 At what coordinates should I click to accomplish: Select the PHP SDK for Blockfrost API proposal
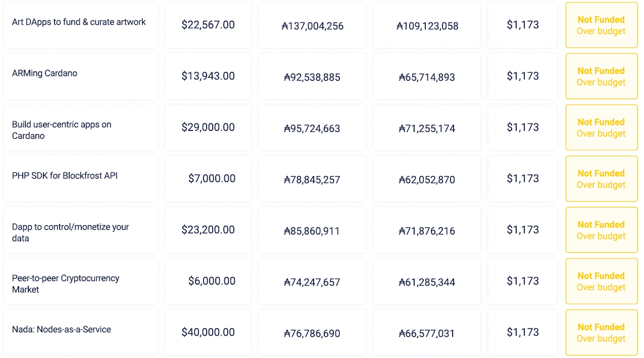[x=65, y=176]
